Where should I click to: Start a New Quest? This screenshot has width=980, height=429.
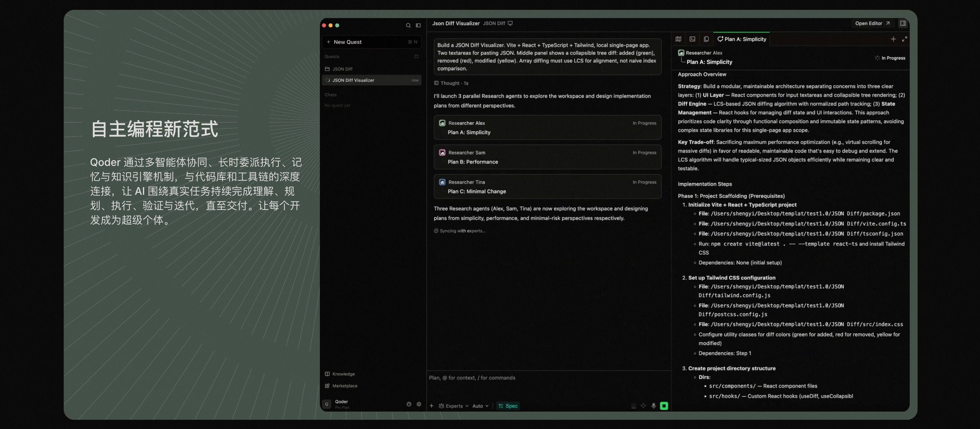click(372, 42)
